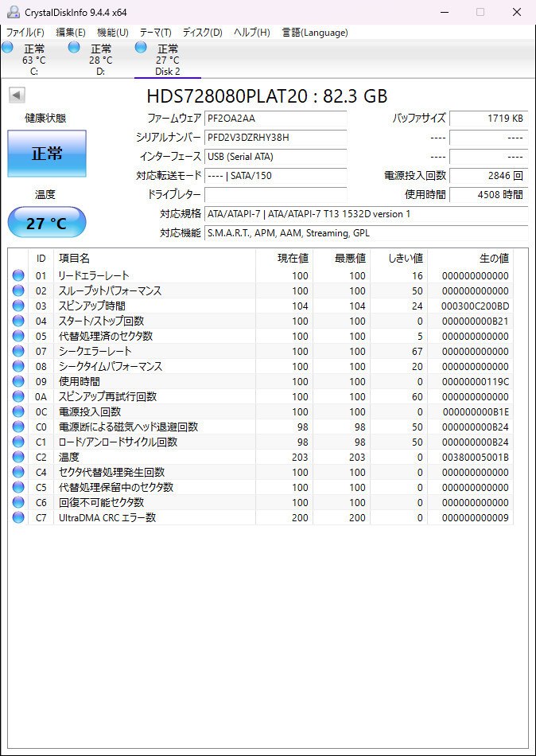Click raw value 00380005001B in 温度 row
Viewport: 536px width, 756px height.
[475, 457]
